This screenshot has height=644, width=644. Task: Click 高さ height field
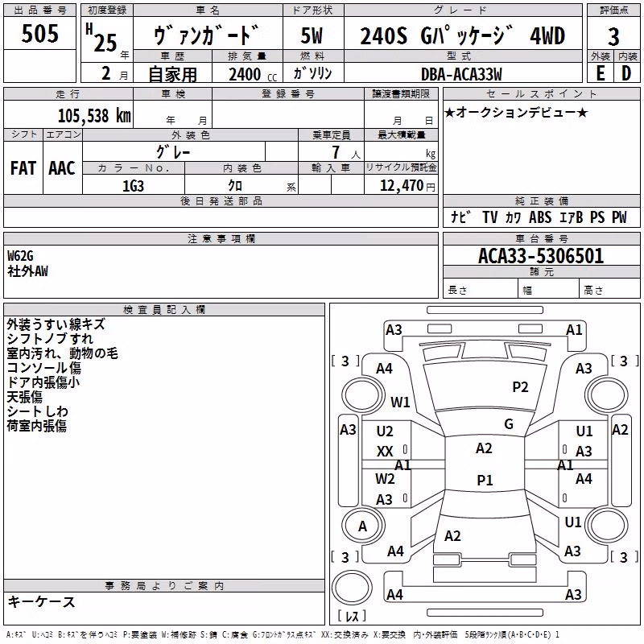[610, 290]
